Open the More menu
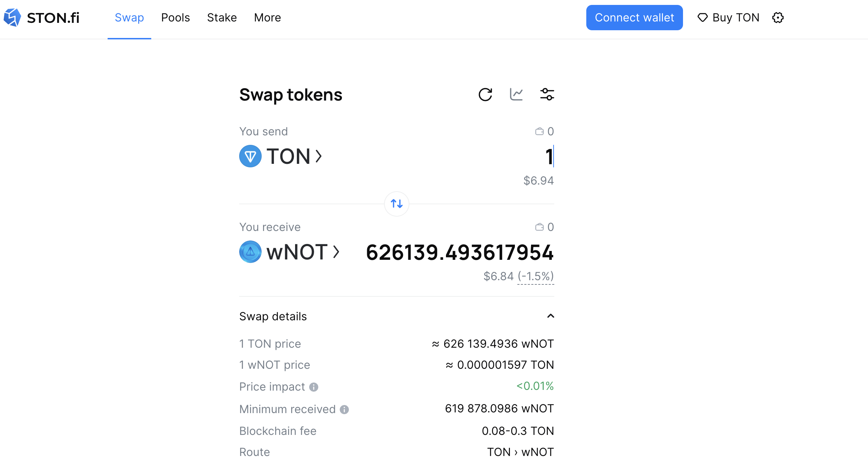Screen dimensions: 868x469 [268, 18]
